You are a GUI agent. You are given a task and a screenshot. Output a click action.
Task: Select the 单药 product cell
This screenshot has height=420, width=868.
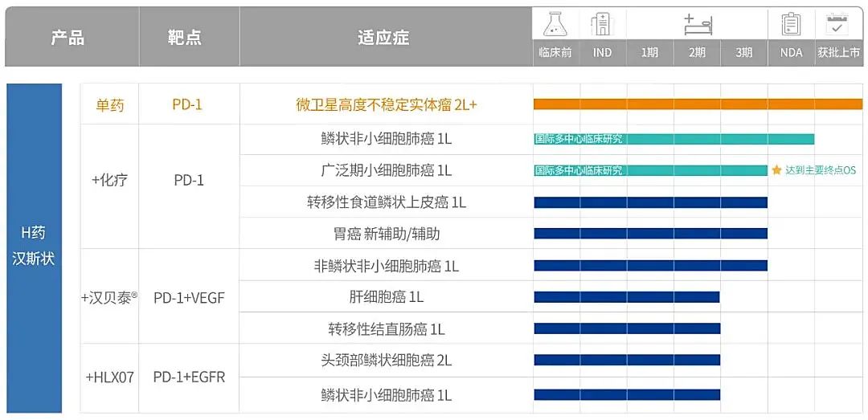(x=110, y=105)
